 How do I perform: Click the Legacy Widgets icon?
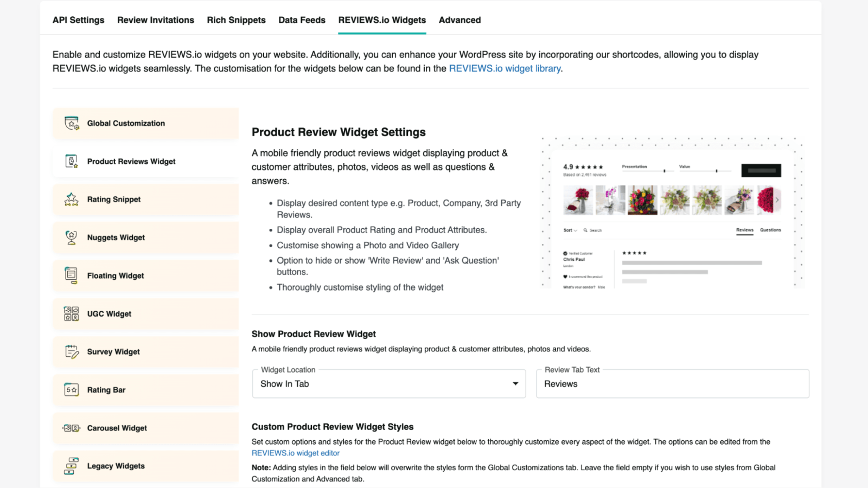pos(72,466)
